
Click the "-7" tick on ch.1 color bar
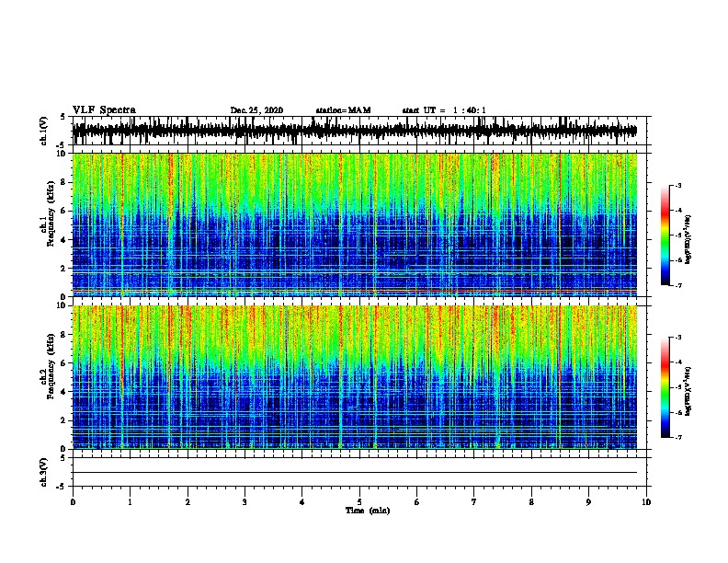point(677,285)
